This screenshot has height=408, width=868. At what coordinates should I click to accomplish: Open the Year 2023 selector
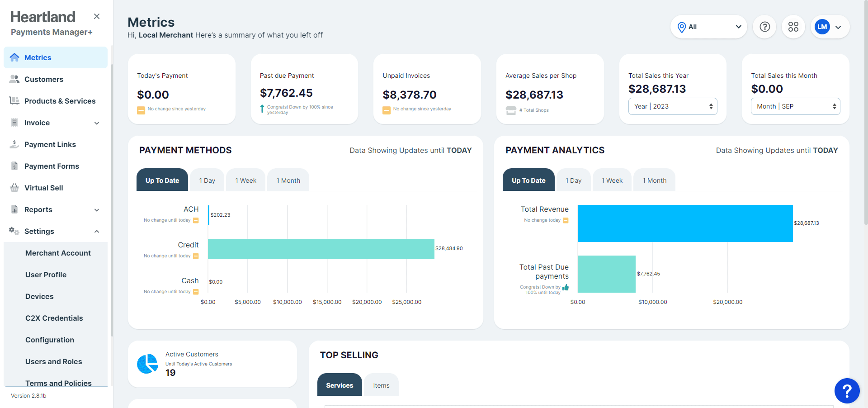[x=673, y=106]
